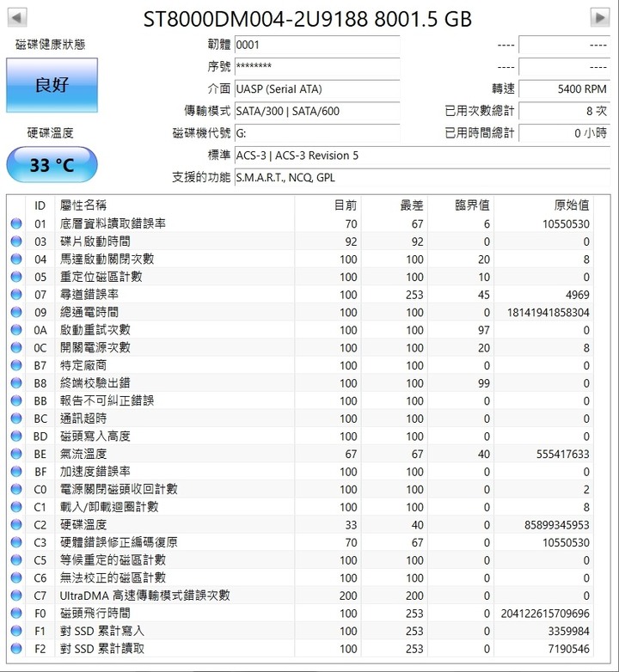Click the 33 °C temperature button
Viewport: 619px width, 672px height.
(x=52, y=165)
